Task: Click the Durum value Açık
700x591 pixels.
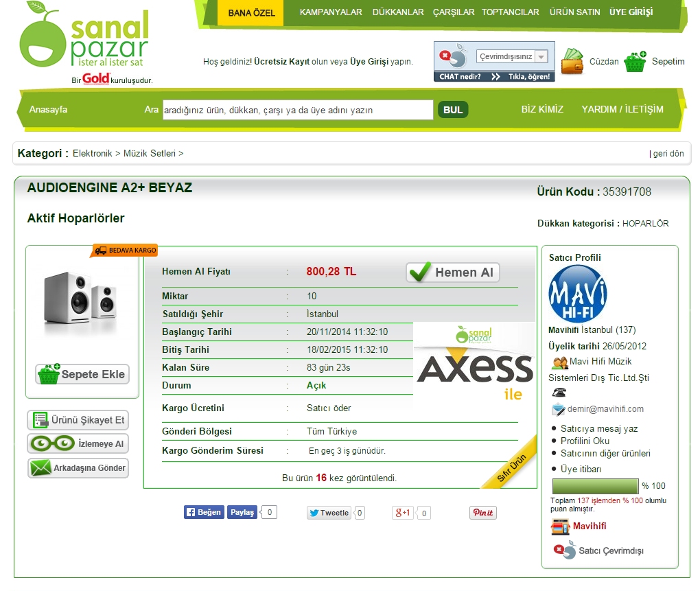Action: point(316,386)
